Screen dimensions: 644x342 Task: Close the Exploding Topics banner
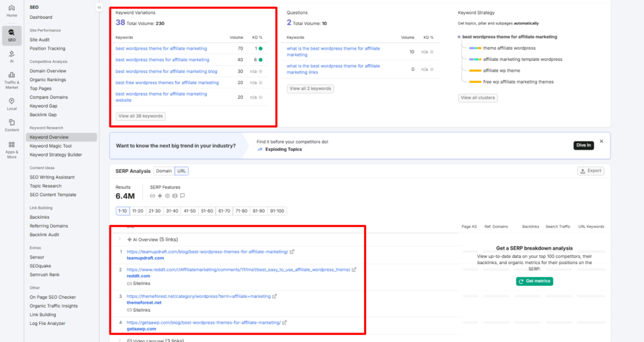point(601,141)
